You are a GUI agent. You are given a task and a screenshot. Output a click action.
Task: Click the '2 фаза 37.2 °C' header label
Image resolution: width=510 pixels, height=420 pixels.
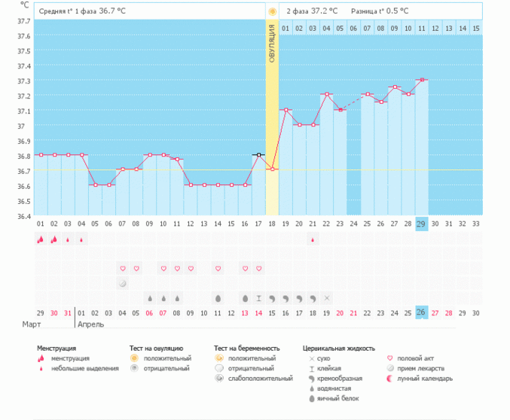pyautogui.click(x=312, y=11)
